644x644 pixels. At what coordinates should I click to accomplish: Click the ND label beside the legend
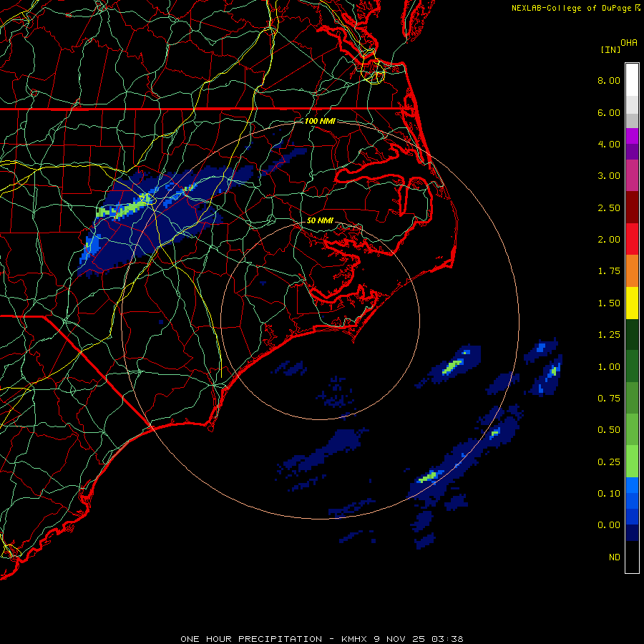coord(615,557)
